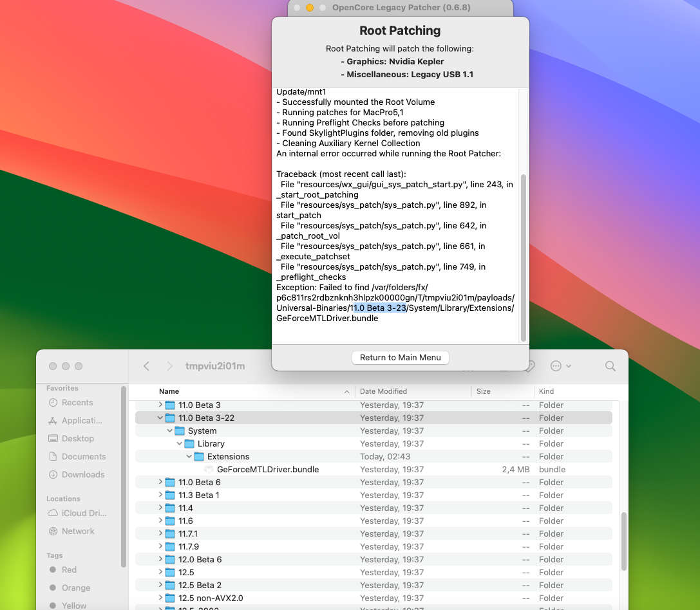Open Downloads in Finder sidebar

[82, 474]
